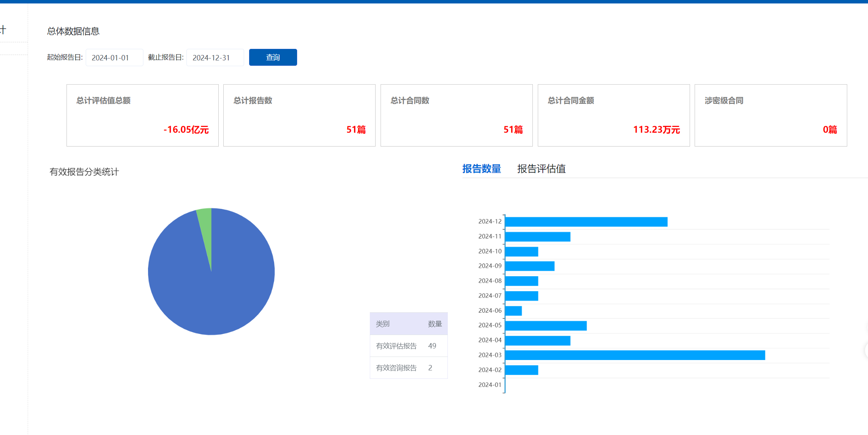This screenshot has width=868, height=435.
Task: Click the 截止报告日 date field
Action: pos(215,58)
